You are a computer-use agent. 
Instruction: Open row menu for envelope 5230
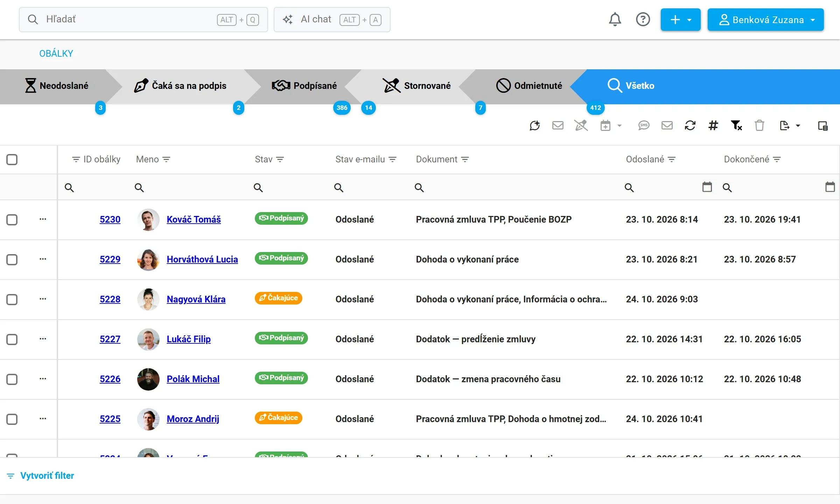coord(43,219)
